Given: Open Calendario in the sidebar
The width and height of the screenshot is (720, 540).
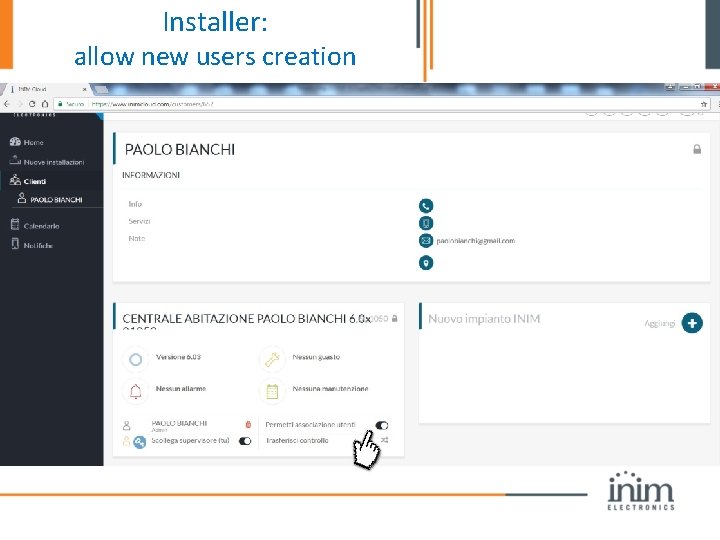Looking at the screenshot, I should tap(35, 225).
